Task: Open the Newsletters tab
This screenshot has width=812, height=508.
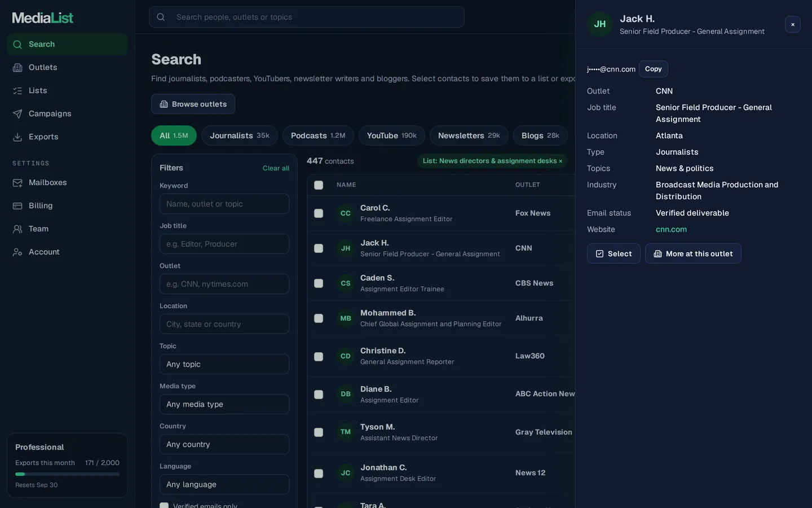Action: (469, 135)
